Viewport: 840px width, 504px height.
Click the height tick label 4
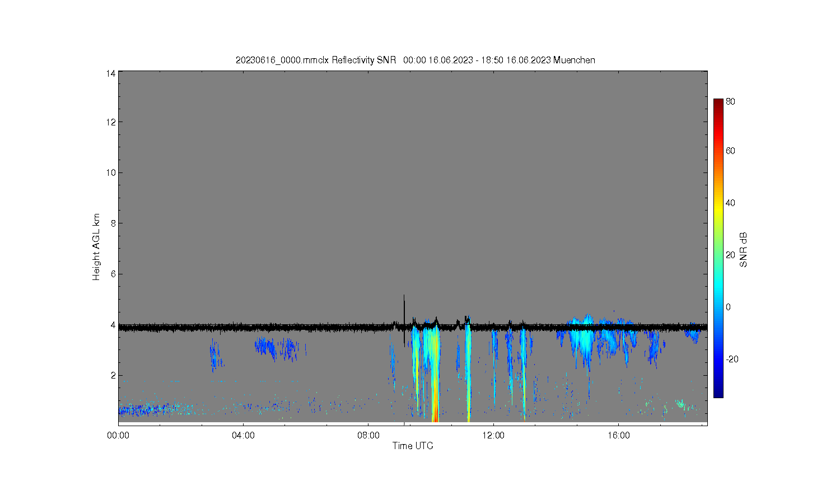(x=113, y=325)
